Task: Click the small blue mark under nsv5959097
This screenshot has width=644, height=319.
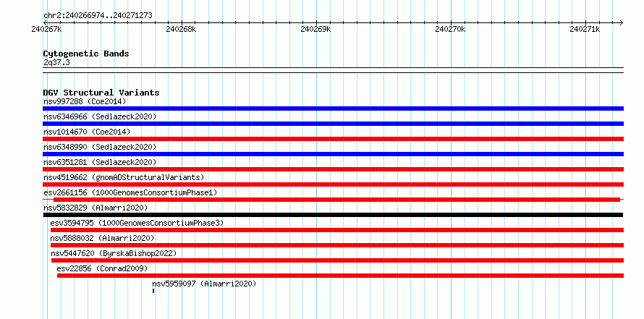Action: click(x=153, y=291)
